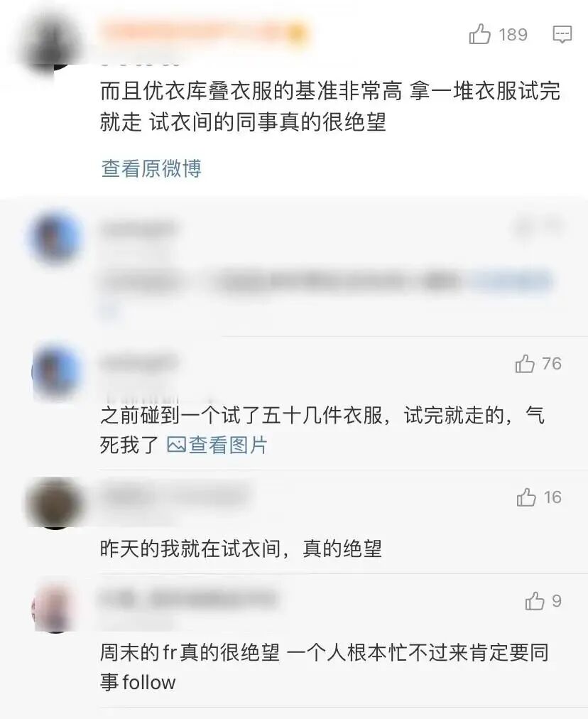Image resolution: width=588 pixels, height=719 pixels.
Task: Tap the blurred blue link in first reply
Action: point(511,281)
